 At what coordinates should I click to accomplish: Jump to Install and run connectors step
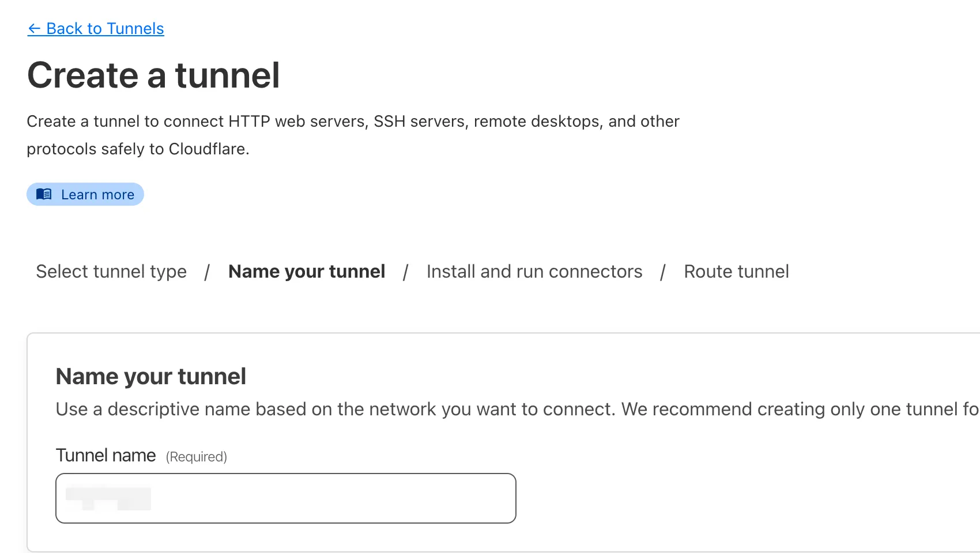tap(534, 271)
